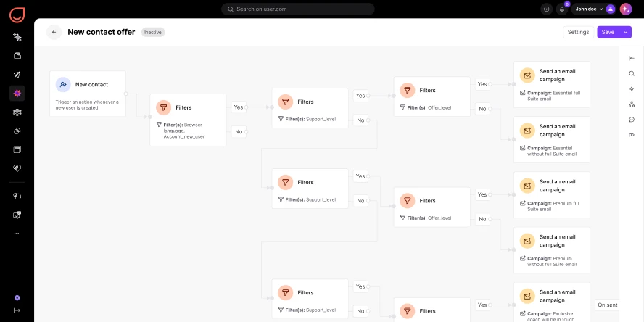Open the message with badge sidebar icon
The width and height of the screenshot is (644, 322).
pyautogui.click(x=17, y=215)
